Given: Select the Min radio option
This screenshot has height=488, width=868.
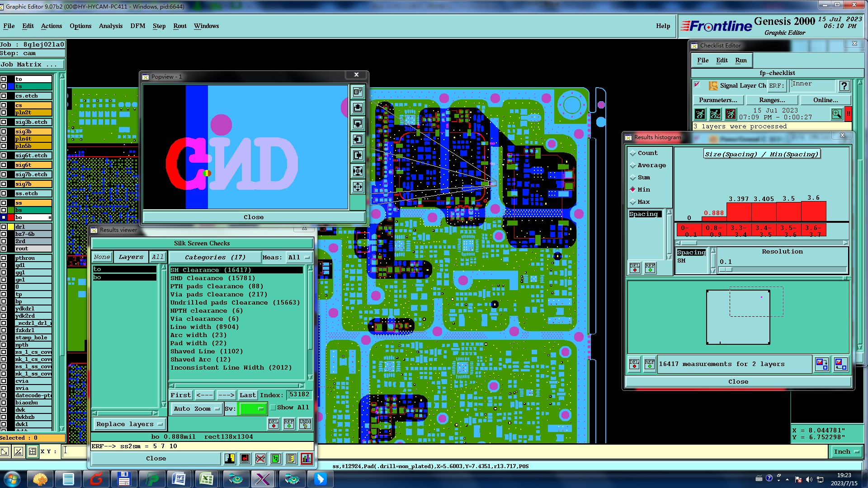Looking at the screenshot, I should click(x=640, y=190).
